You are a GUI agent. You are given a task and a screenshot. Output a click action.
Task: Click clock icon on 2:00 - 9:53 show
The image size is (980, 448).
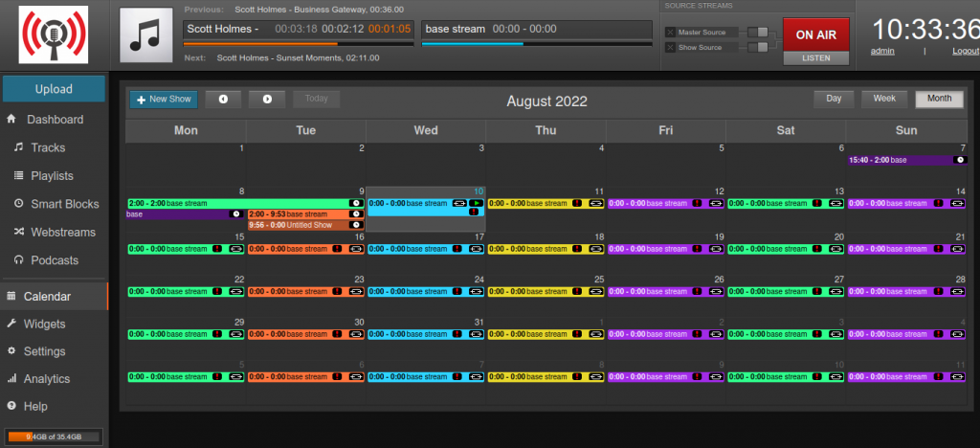(x=356, y=214)
